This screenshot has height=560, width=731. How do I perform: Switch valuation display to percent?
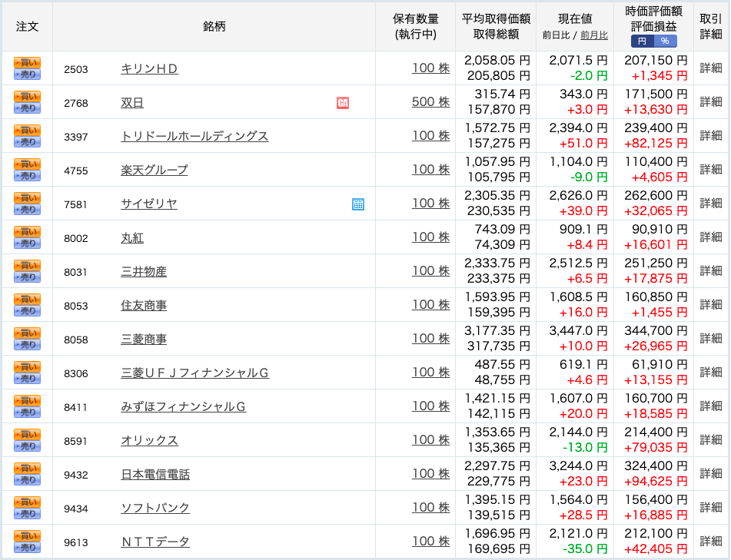665,41
